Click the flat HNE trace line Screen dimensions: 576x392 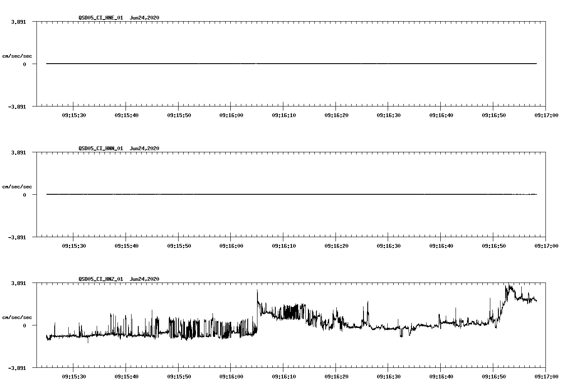pyautogui.click(x=291, y=64)
